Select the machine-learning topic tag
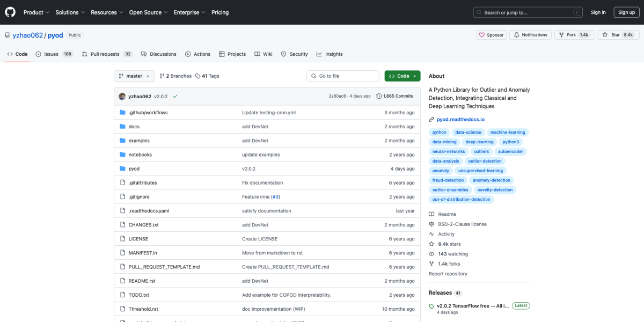This screenshot has height=322, width=644. [x=508, y=133]
